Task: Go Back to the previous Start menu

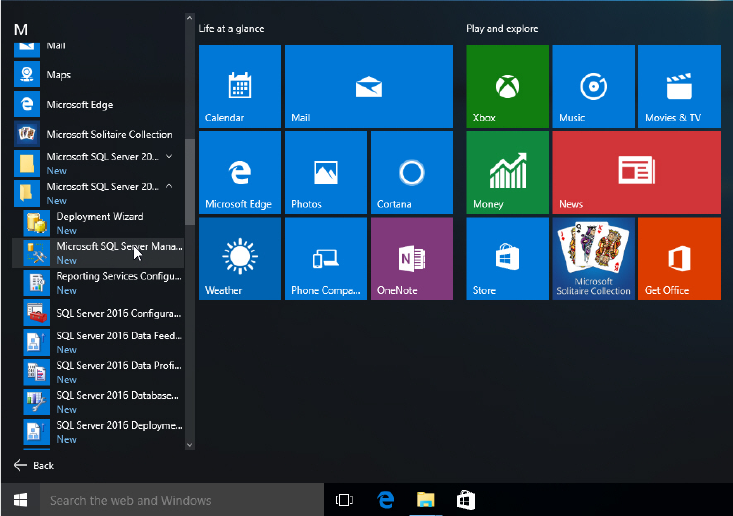Action: [x=34, y=465]
